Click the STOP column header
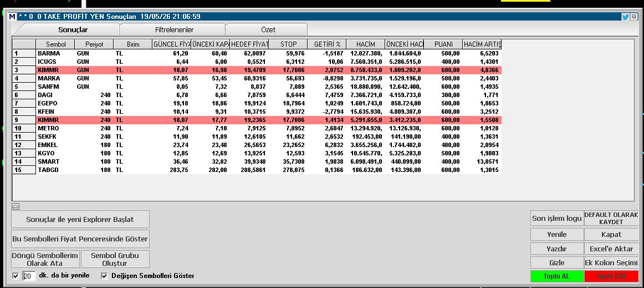 point(288,44)
